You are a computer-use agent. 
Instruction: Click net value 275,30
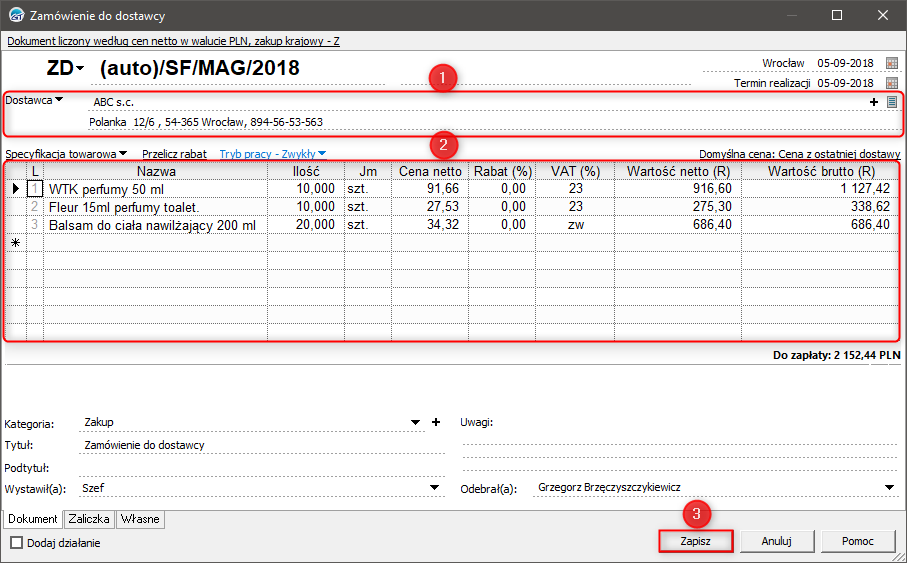[678, 207]
